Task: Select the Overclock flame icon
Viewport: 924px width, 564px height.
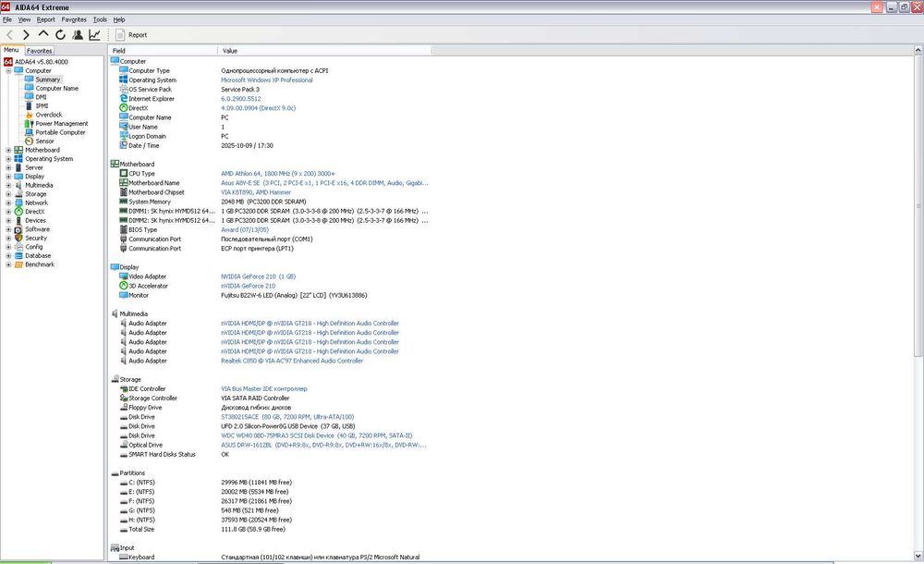Action: [29, 115]
